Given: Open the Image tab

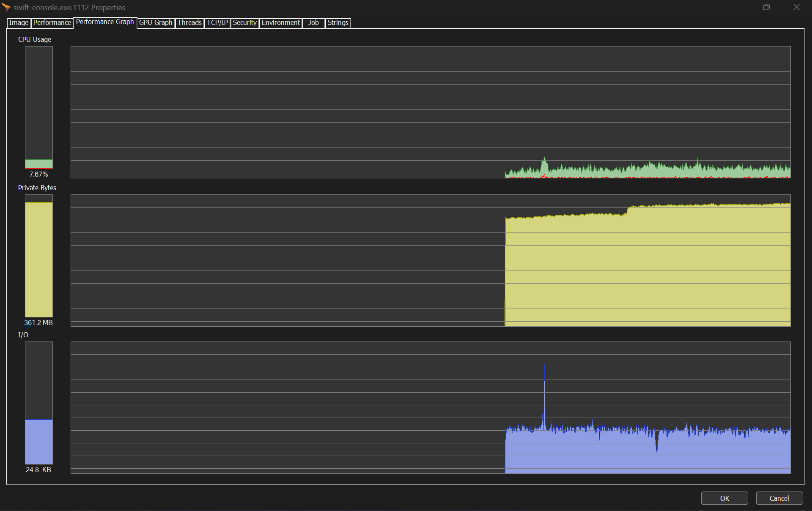Looking at the screenshot, I should pos(19,23).
